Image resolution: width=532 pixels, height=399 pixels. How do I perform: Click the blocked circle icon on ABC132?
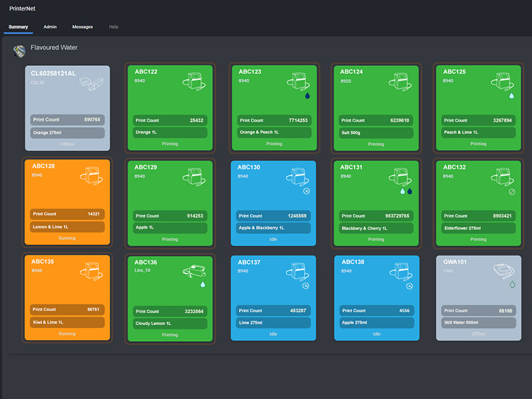pos(512,192)
